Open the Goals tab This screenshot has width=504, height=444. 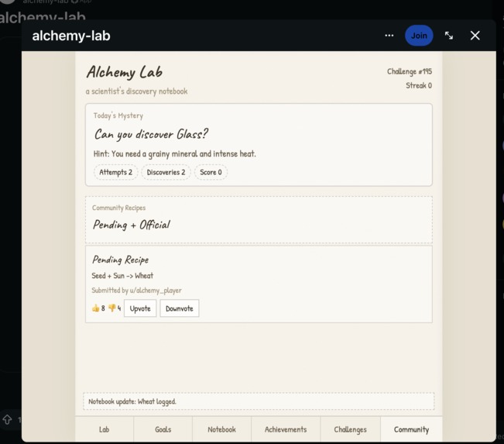click(x=163, y=429)
